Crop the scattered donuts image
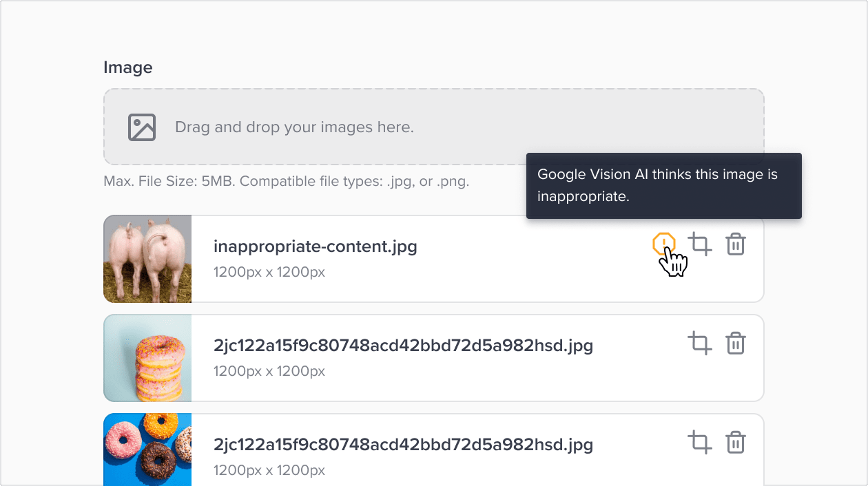The image size is (868, 486). click(x=701, y=442)
